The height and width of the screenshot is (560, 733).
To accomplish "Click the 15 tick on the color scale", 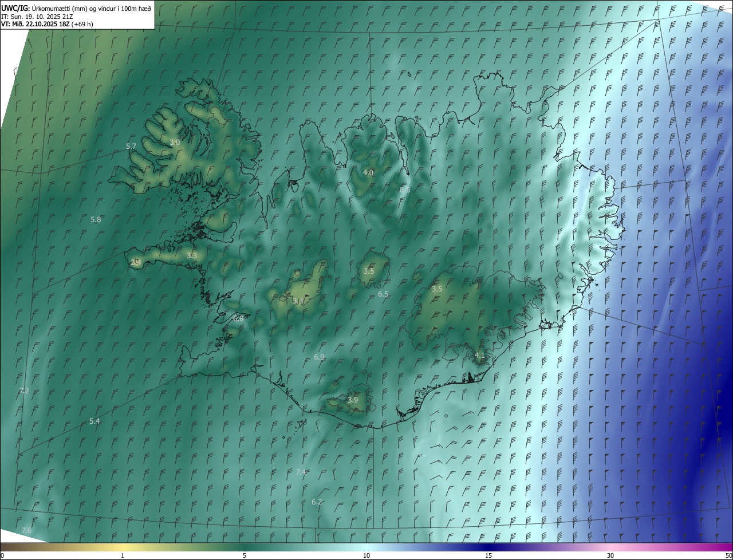I will pos(488,555).
